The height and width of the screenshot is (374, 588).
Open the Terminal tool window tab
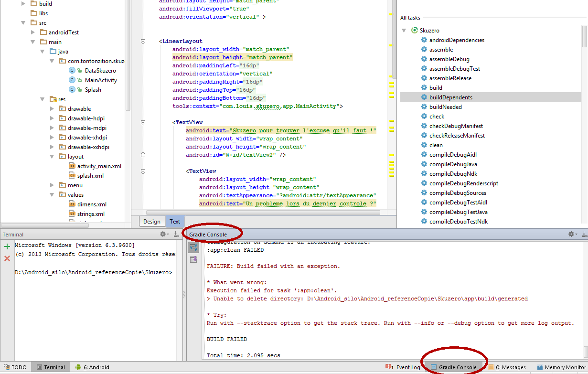click(x=51, y=367)
